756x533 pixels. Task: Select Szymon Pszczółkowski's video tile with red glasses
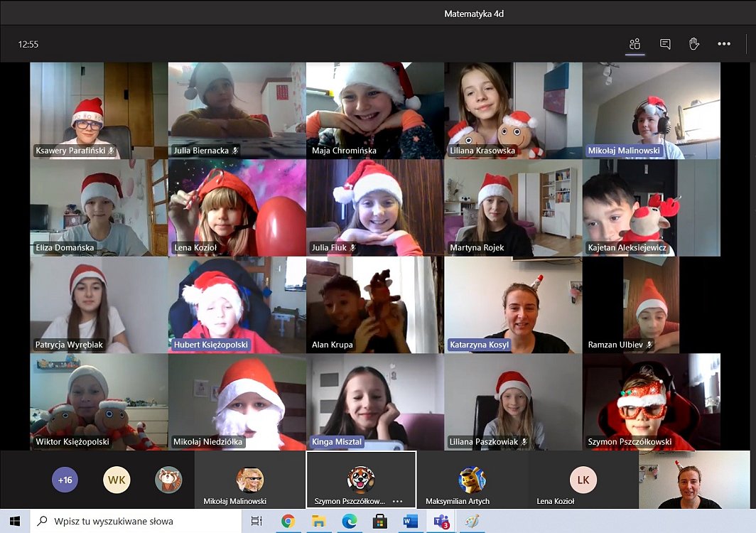(652, 402)
